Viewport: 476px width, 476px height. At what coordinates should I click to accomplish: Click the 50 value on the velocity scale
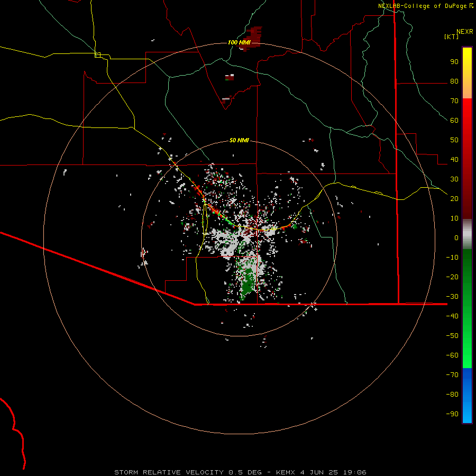click(454, 140)
